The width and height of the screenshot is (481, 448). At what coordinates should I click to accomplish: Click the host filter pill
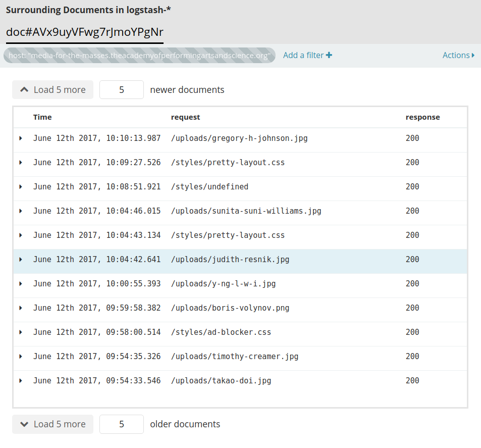tap(139, 56)
